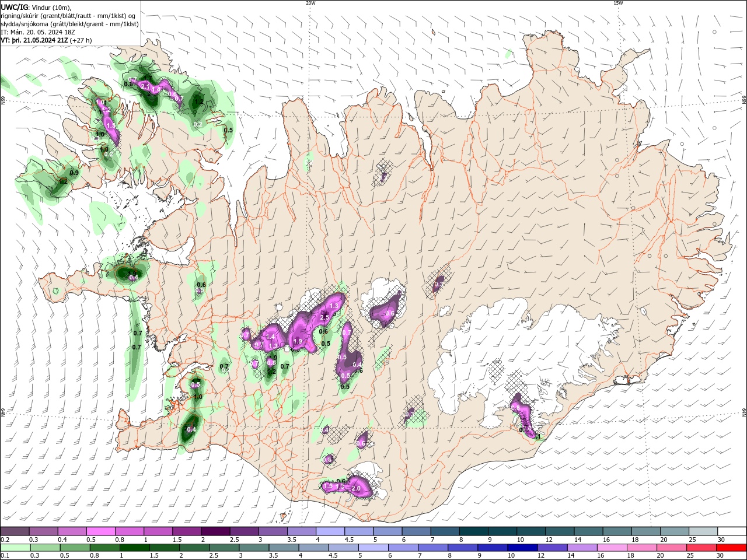Pick the white 30 swatch in upper legend

tap(732, 531)
